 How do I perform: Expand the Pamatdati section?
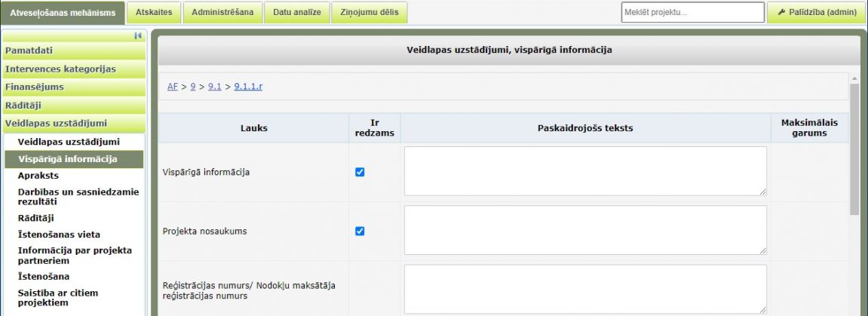pyautogui.click(x=73, y=51)
